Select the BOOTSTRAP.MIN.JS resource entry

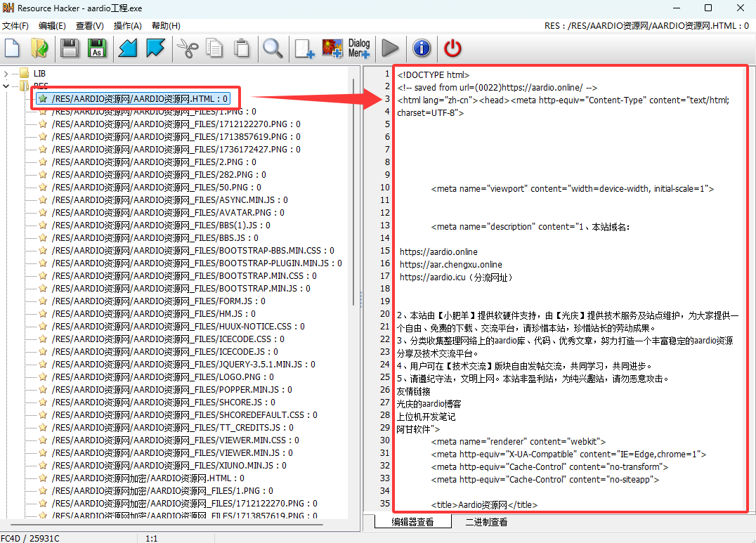pos(181,289)
